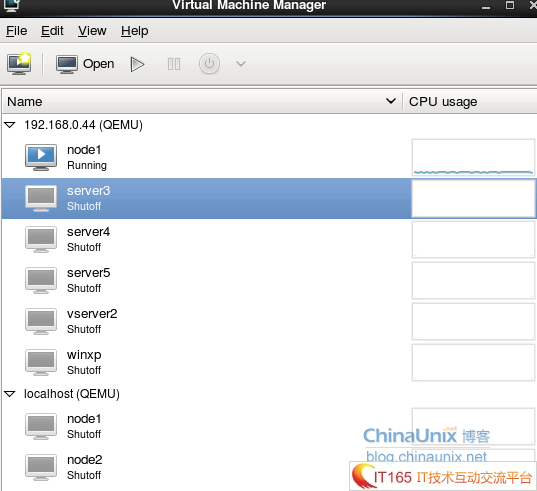Click the node2 monitor icon
Screen dimensions: 537x491
tap(41, 467)
